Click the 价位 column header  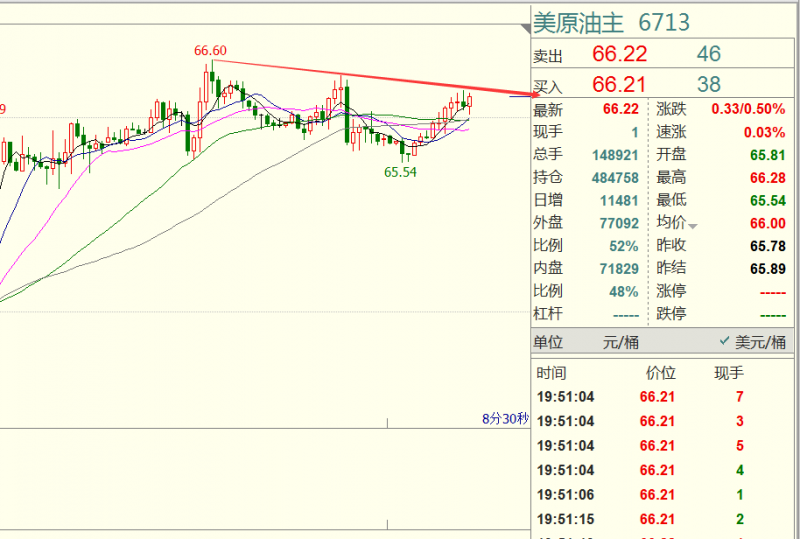coord(660,373)
